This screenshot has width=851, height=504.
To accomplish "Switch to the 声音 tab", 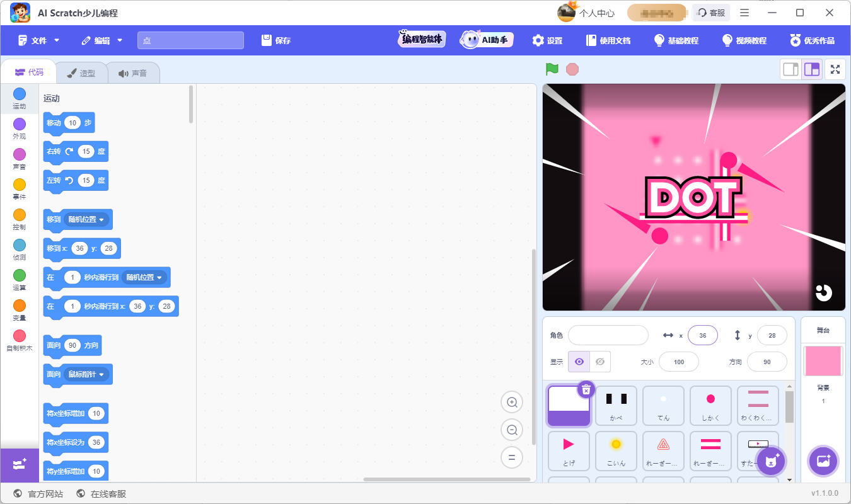I will [x=132, y=73].
